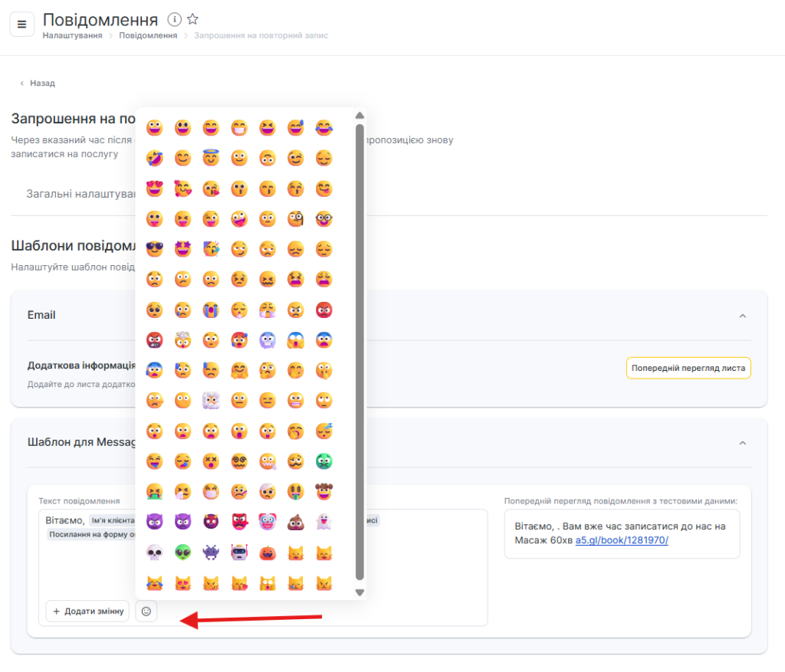
Task: Pick the green alien emoji
Action: 183,552
